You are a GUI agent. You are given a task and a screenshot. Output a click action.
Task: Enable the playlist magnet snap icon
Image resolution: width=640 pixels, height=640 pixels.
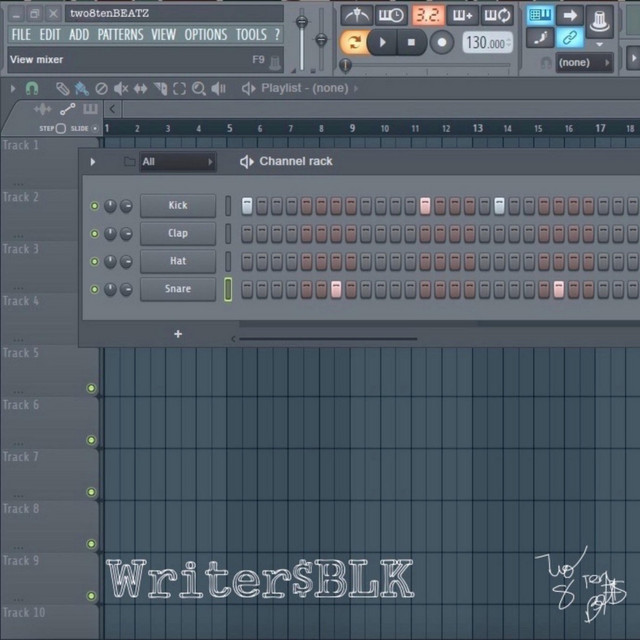pos(32,88)
